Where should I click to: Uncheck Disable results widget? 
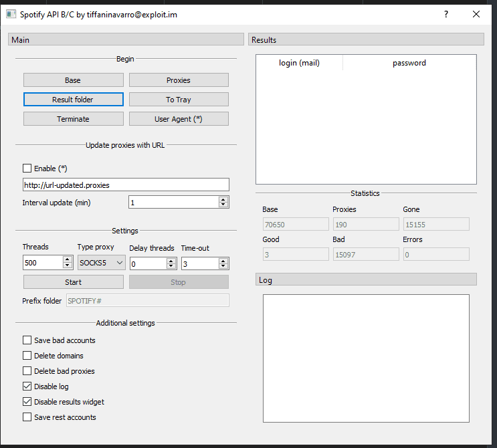27,402
